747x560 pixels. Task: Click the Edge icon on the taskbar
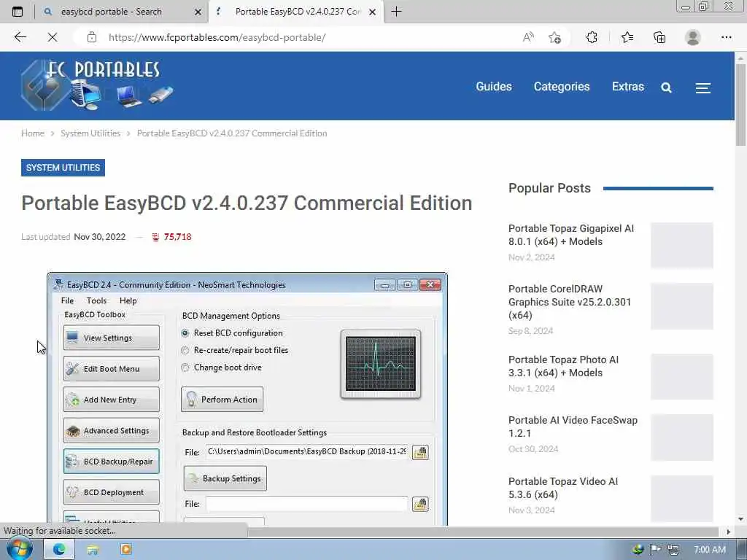[58, 550]
